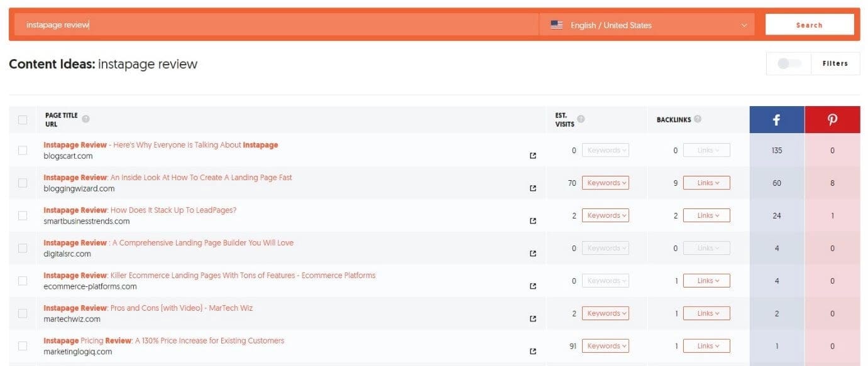The width and height of the screenshot is (868, 366).
Task: Check the smartbusinesstrends.com row checkbox
Action: click(23, 215)
